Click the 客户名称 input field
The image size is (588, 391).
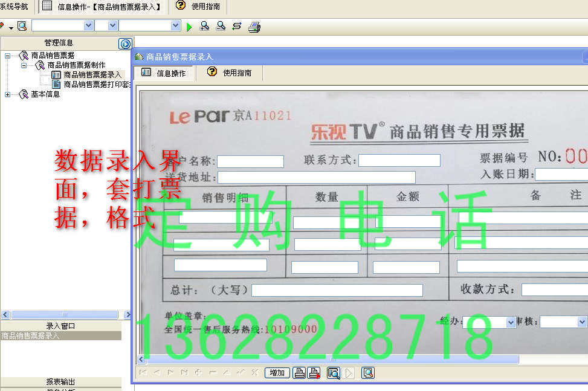pyautogui.click(x=251, y=161)
